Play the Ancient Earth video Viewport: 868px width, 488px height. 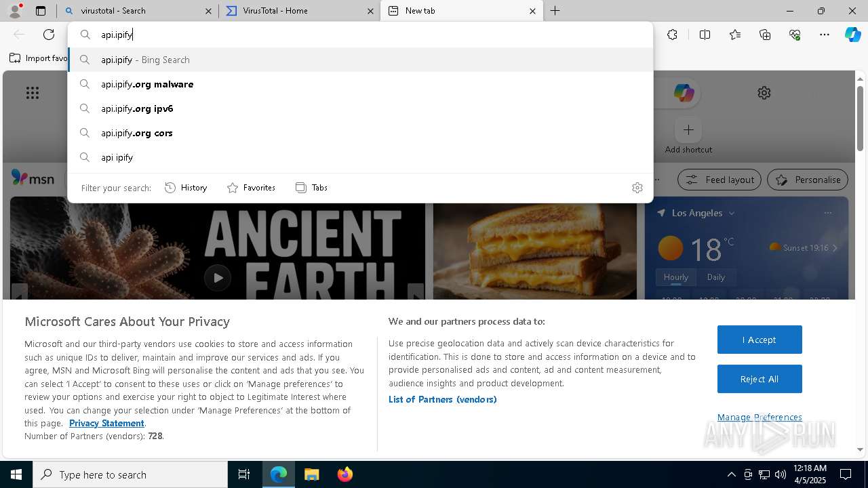[218, 277]
